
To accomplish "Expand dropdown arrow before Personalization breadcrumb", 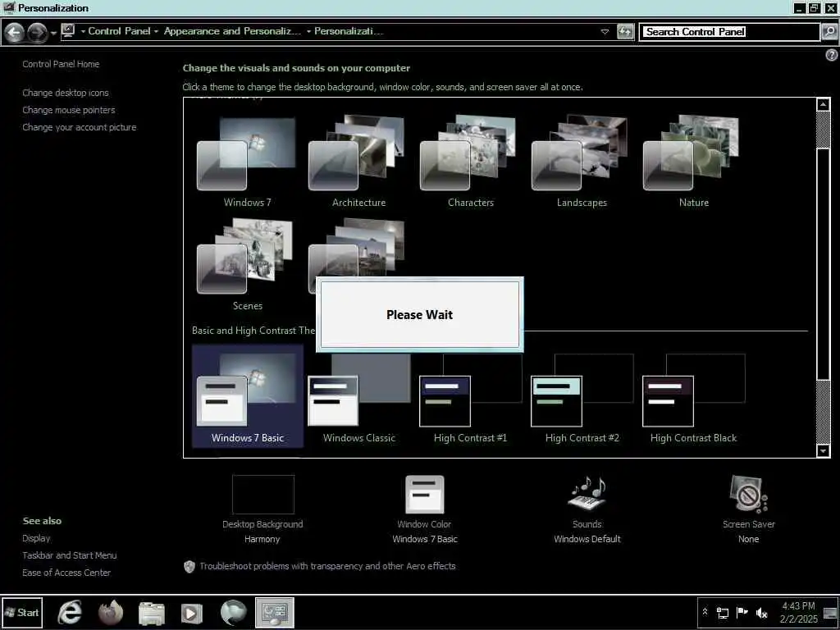I will pyautogui.click(x=308, y=32).
